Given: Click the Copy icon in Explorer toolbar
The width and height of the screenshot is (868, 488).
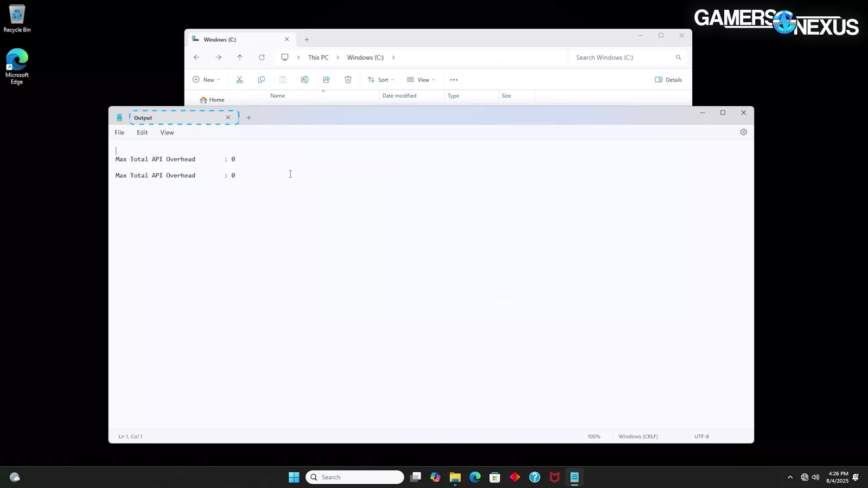Looking at the screenshot, I should pyautogui.click(x=261, y=80).
